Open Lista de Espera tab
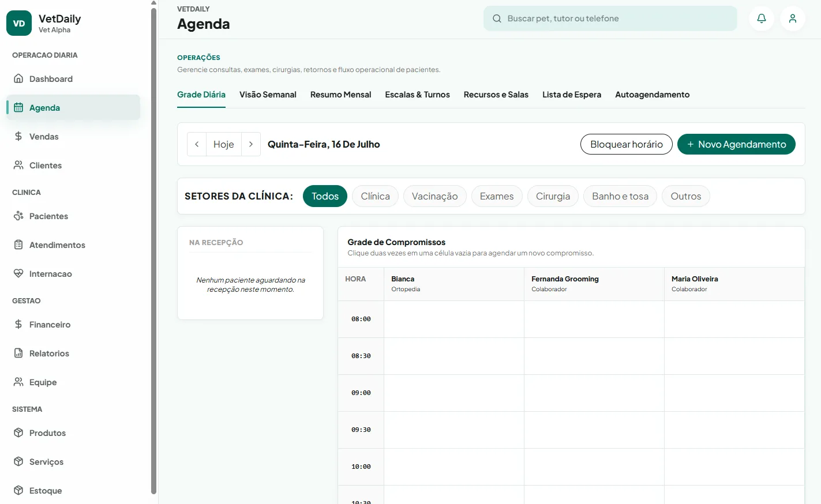Viewport: 821px width, 504px height. coord(572,95)
